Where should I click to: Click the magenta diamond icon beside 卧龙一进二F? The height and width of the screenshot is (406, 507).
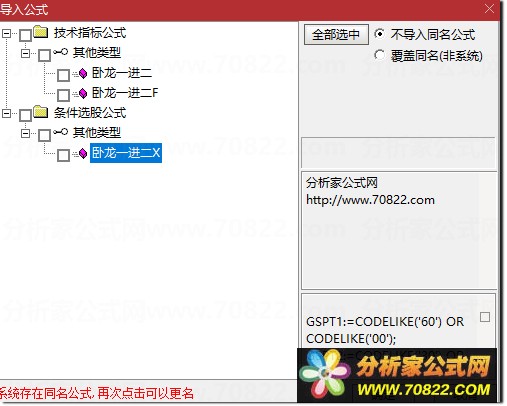pyautogui.click(x=83, y=93)
